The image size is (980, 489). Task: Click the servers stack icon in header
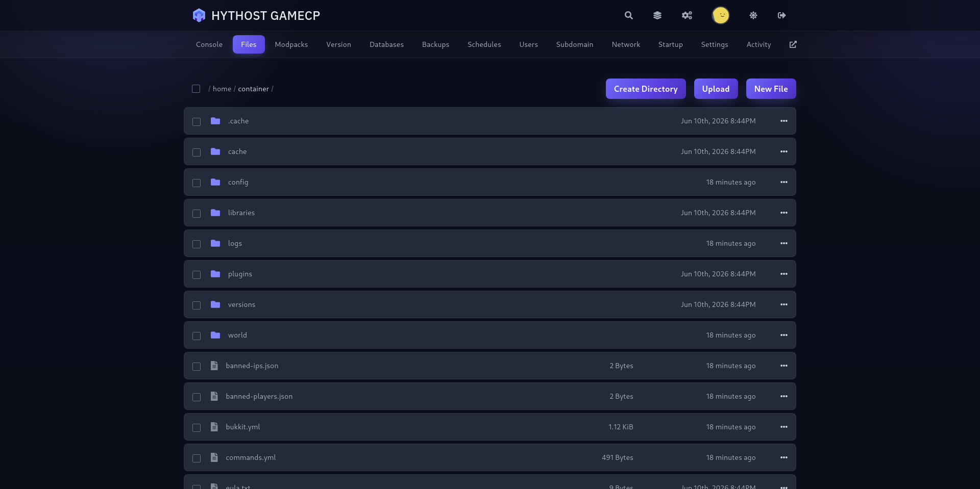click(657, 15)
